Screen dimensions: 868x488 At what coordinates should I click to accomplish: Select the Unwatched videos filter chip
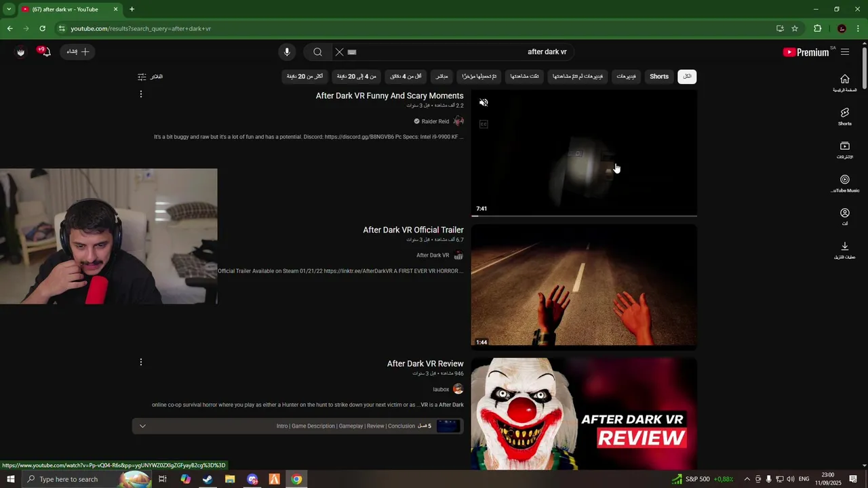(x=577, y=77)
